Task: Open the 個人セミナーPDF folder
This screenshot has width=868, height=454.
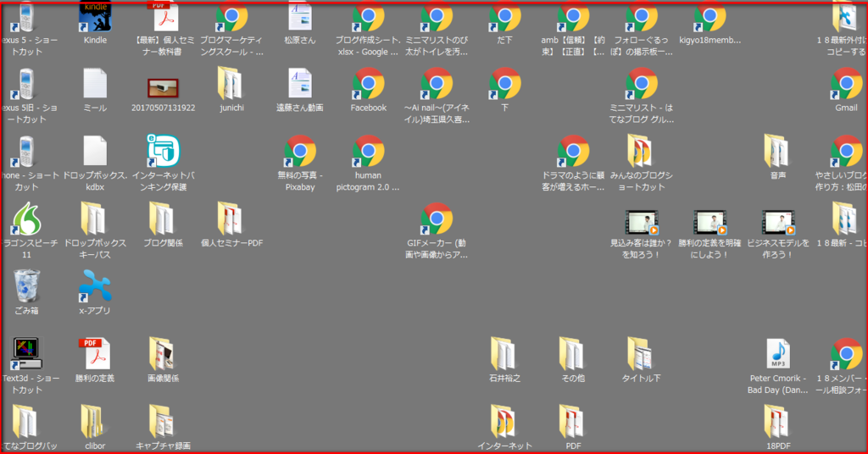Action: 231,219
